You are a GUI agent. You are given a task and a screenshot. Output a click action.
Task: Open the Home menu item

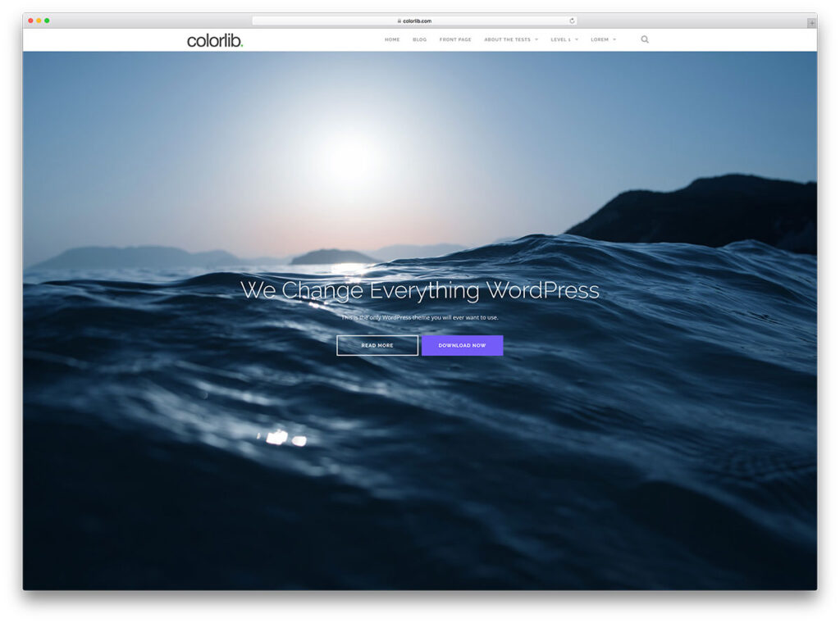click(391, 39)
